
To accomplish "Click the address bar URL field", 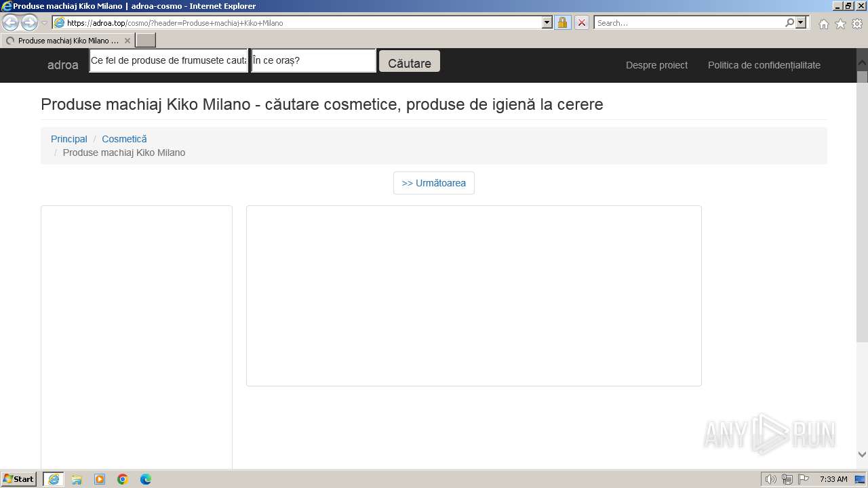I will pyautogui.click(x=297, y=22).
